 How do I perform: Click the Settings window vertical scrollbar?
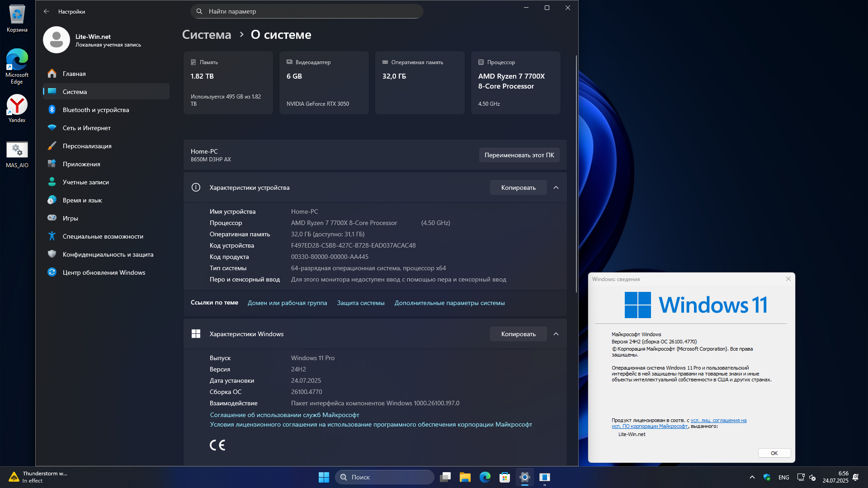[576, 174]
